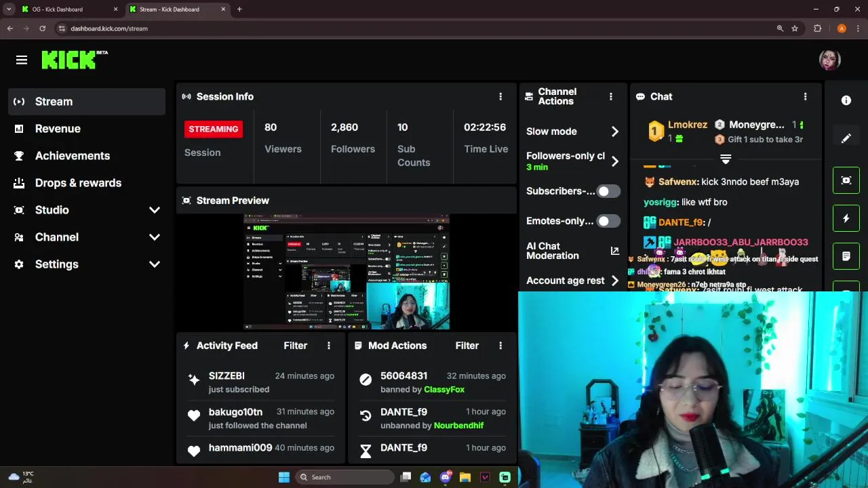Screen dimensions: 868x488
Task: Open Drops & rewards in sidebar
Action: (x=87, y=183)
